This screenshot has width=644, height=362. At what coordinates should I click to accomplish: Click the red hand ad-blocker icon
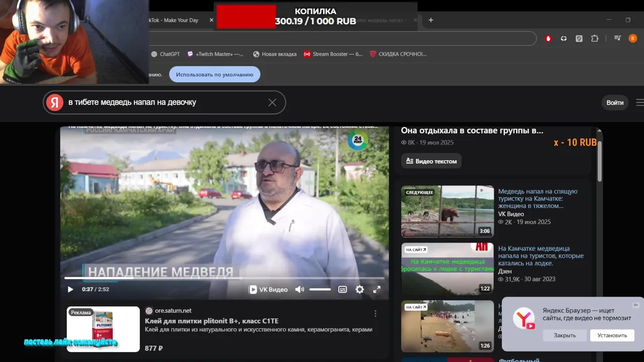point(548,38)
